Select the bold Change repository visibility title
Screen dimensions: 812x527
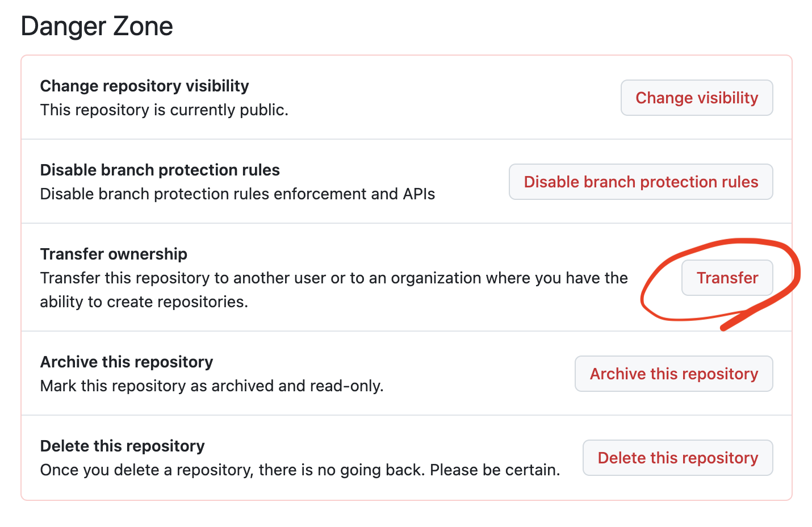tap(144, 86)
